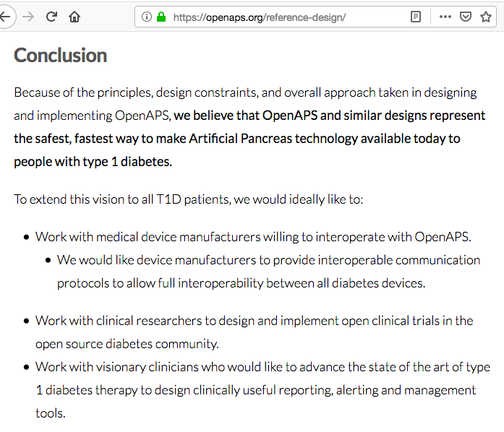Viewport: 504px width, 432px height.
Task: Bookmark this page with the star
Action: click(486, 17)
